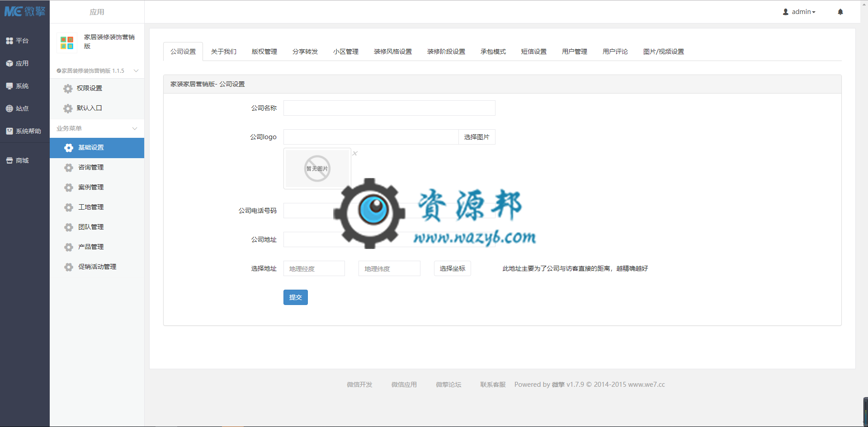Screen dimensions: 868x427
Task: Click the gear icon beside 案例管理
Action: click(x=69, y=188)
